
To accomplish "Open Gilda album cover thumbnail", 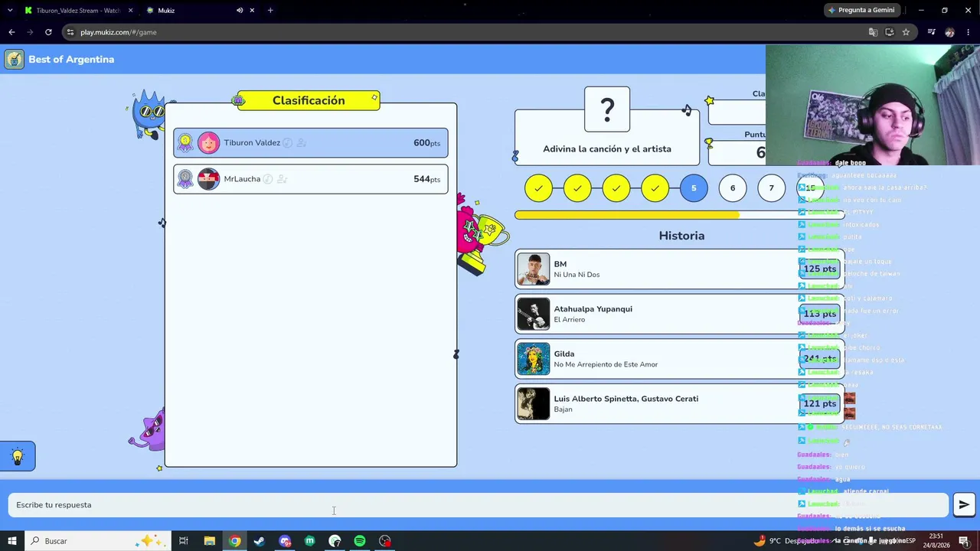I will [x=534, y=359].
